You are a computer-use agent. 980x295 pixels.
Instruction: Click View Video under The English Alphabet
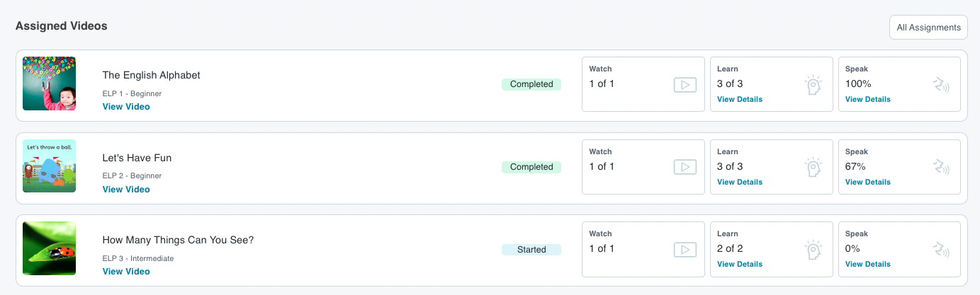click(x=126, y=107)
